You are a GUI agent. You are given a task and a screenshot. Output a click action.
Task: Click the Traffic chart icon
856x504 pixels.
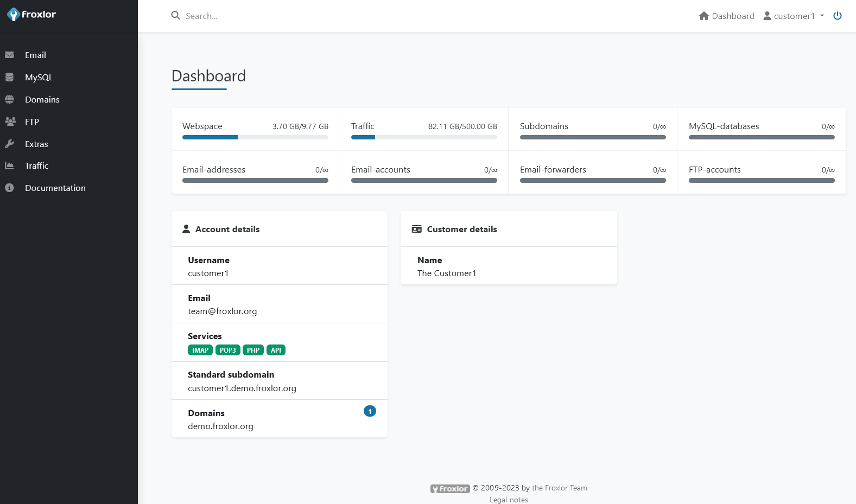click(x=9, y=165)
